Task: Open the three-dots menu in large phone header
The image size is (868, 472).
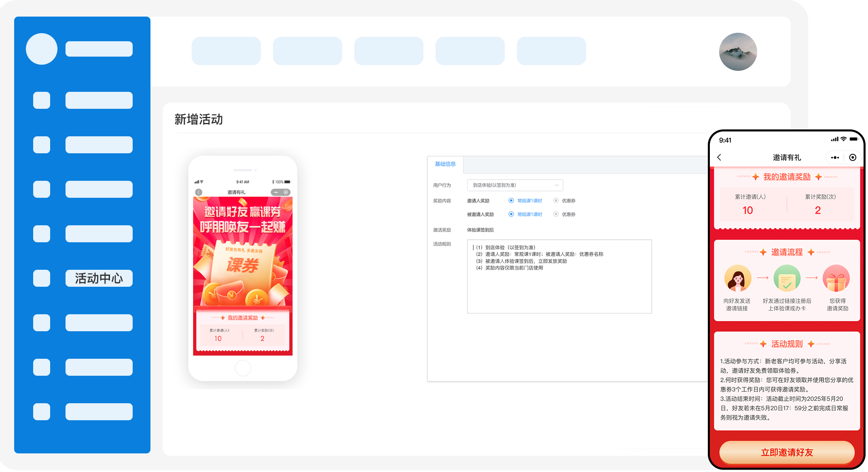Action: (x=835, y=157)
